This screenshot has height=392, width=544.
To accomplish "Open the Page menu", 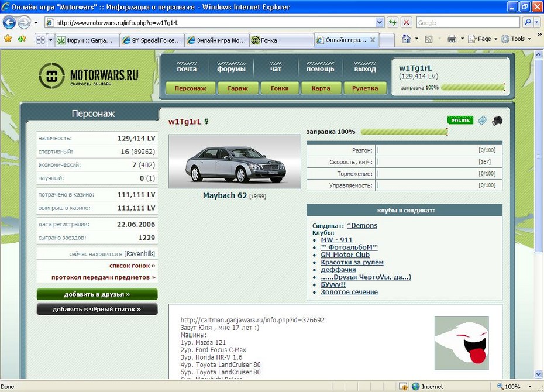I will (x=483, y=39).
